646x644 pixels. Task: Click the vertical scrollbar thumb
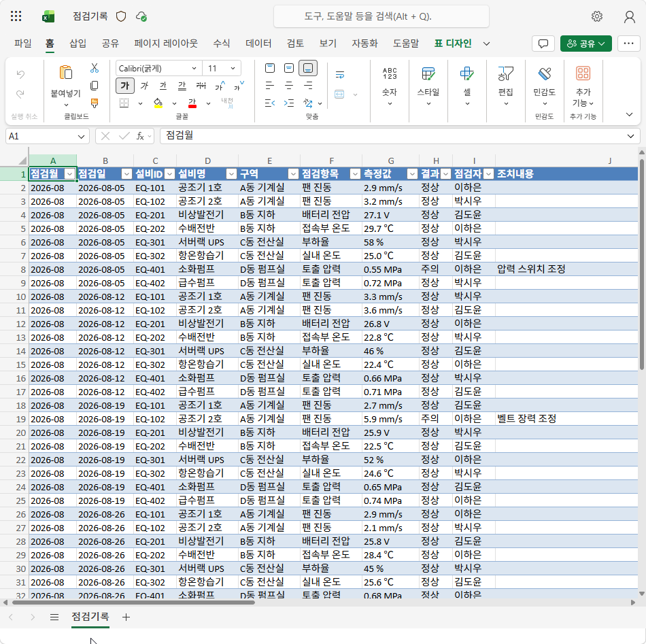641,264
